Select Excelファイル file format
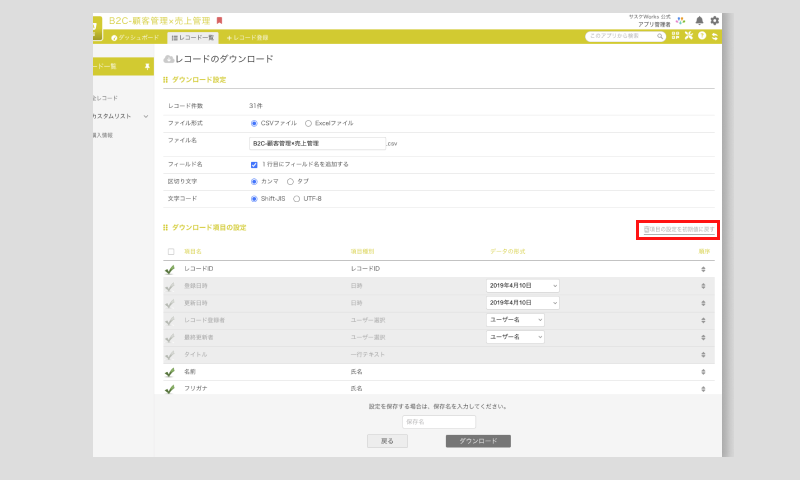 308,123
